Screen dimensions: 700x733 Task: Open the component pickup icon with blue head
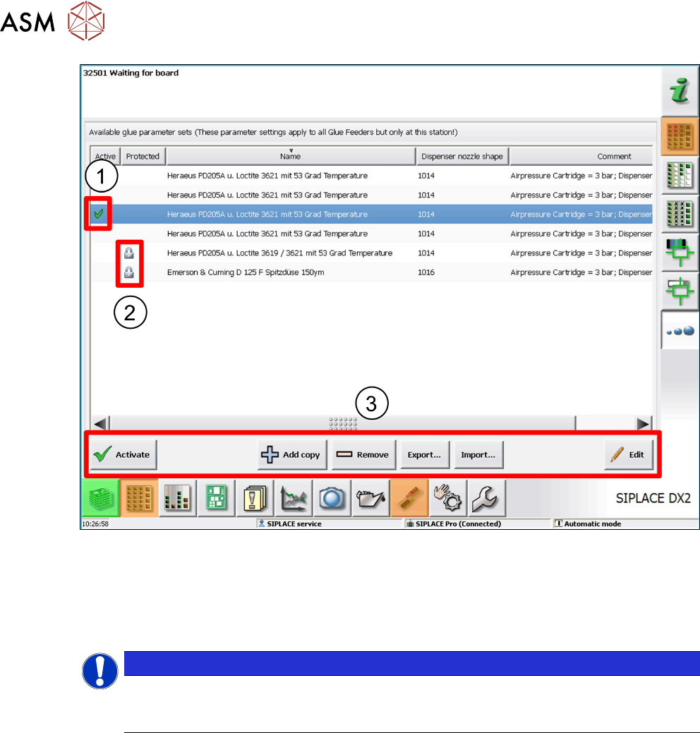click(x=680, y=253)
